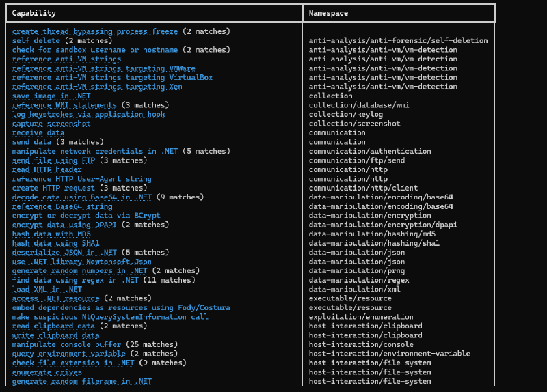Screen dimensions: 547x392
Task: Open the 'read HTTP header' link
Action: (x=47, y=169)
